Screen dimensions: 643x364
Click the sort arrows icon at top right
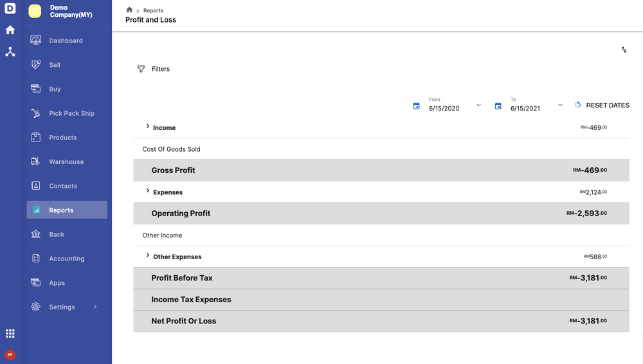624,50
